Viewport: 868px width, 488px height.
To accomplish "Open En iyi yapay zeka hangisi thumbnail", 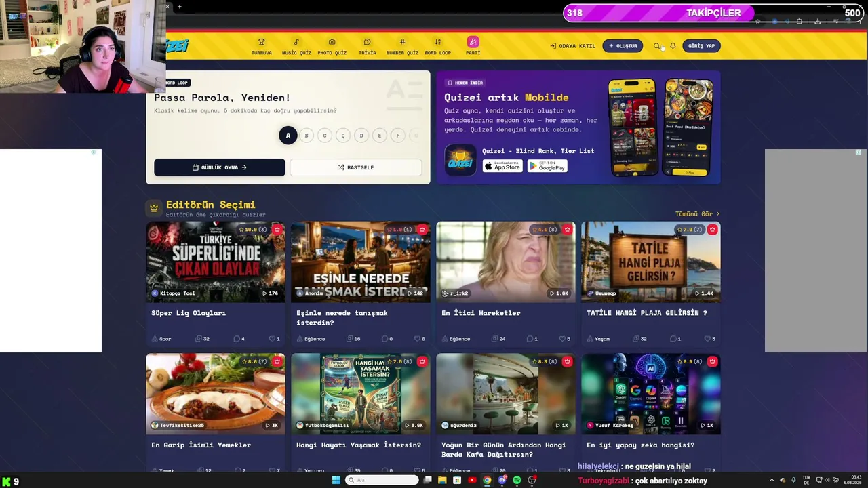I will tap(651, 394).
